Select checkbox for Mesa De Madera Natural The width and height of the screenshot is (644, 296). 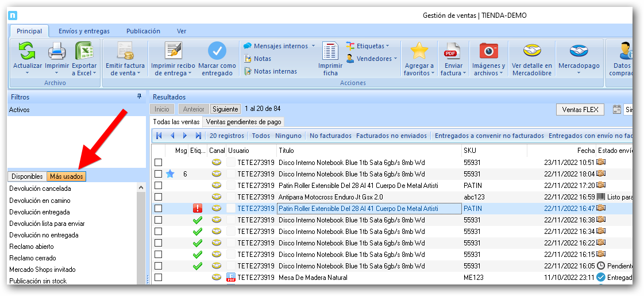[x=158, y=278]
